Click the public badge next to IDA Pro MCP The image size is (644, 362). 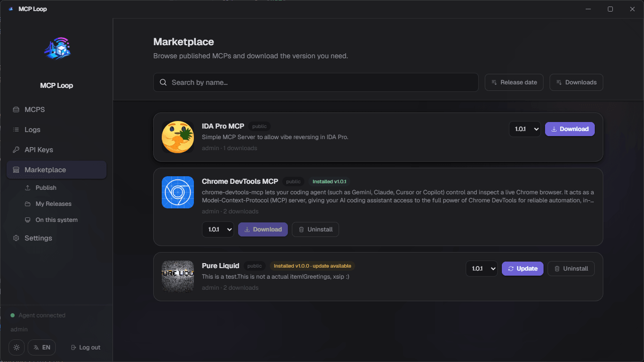tap(260, 127)
